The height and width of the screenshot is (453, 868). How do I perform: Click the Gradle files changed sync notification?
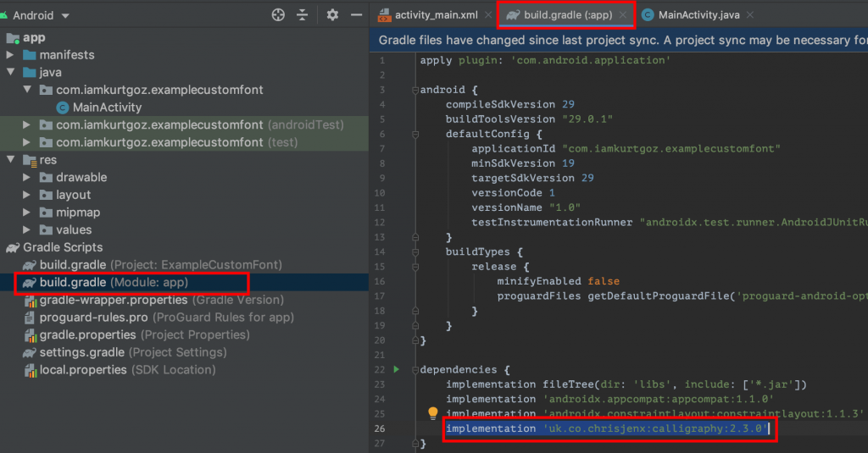[619, 41]
